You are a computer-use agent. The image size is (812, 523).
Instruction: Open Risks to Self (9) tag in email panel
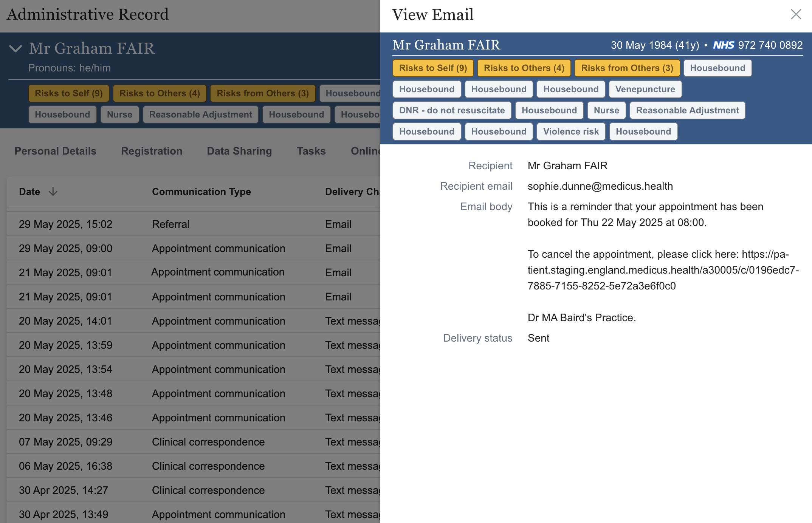[433, 68]
